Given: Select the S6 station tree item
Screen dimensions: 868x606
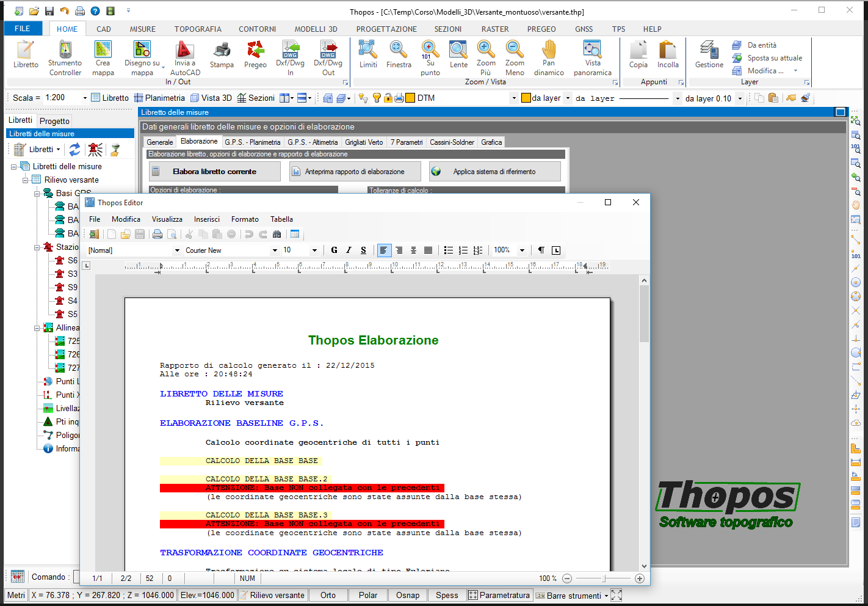Looking at the screenshot, I should pyautogui.click(x=67, y=260).
